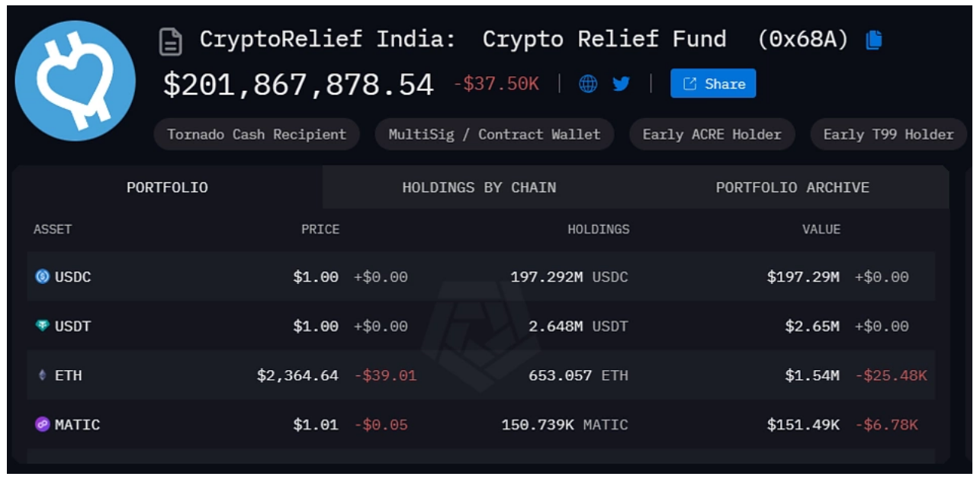Open the website globe icon
Viewport: 980px width, 483px height.
click(588, 84)
